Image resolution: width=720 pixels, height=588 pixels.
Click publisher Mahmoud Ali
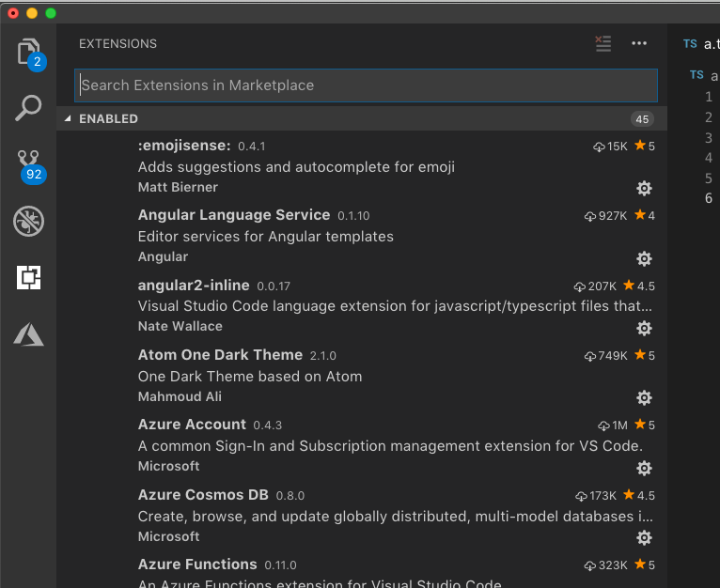pos(180,396)
